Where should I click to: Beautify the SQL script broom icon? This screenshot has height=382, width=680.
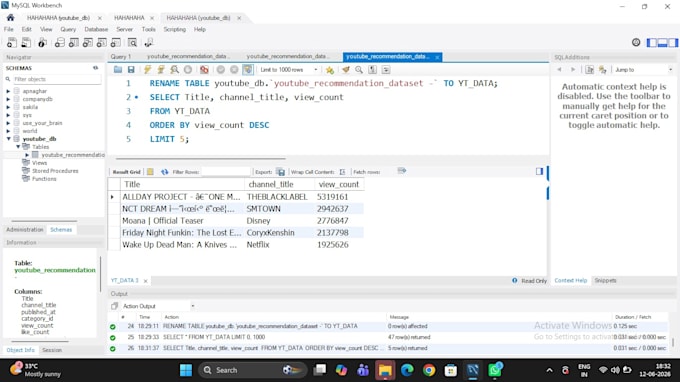[346, 69]
